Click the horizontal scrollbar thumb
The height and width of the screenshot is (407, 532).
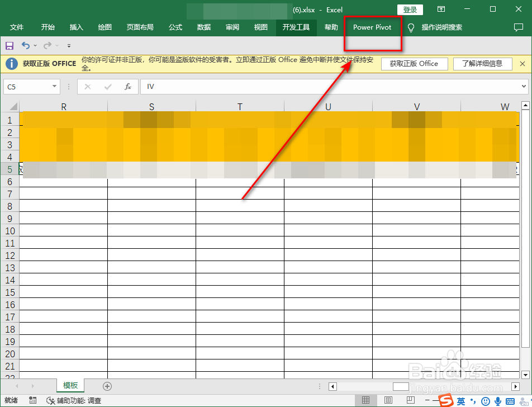(401, 387)
